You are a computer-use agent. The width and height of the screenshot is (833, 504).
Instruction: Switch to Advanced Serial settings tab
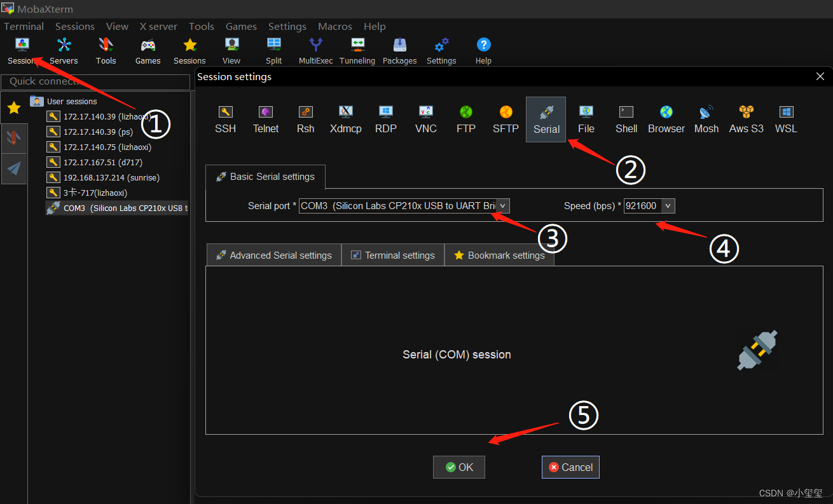[x=274, y=255]
